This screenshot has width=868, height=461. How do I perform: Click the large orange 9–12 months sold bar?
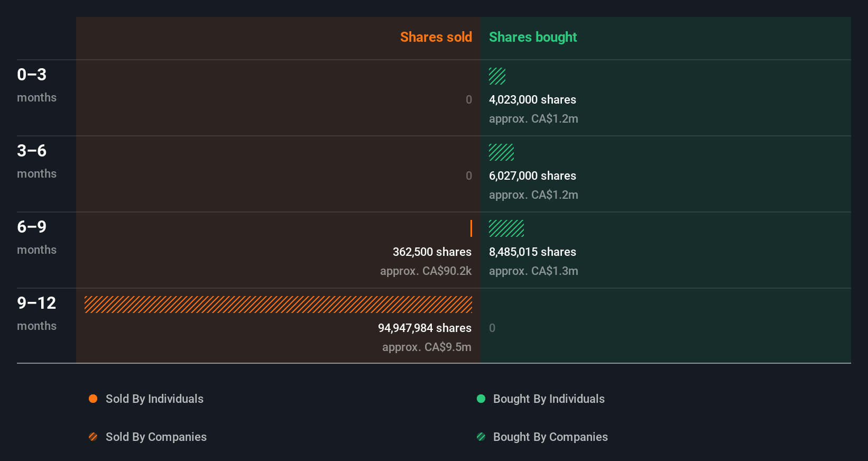278,305
